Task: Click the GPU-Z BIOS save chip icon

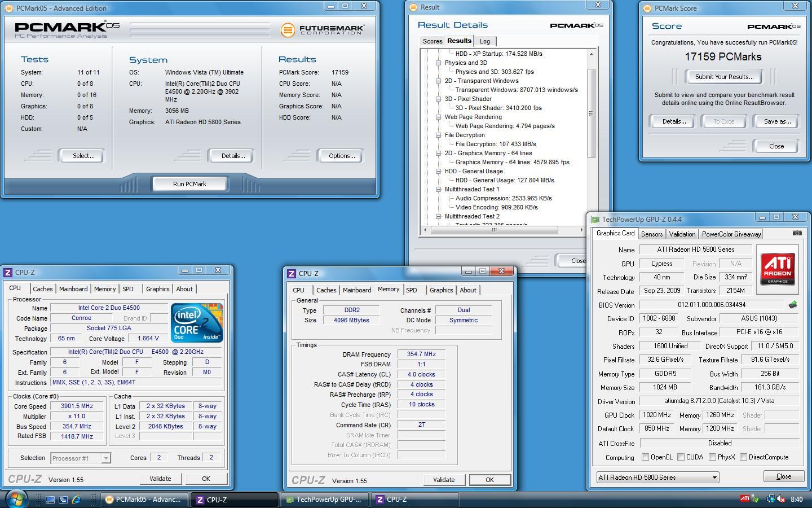Action: point(793,305)
